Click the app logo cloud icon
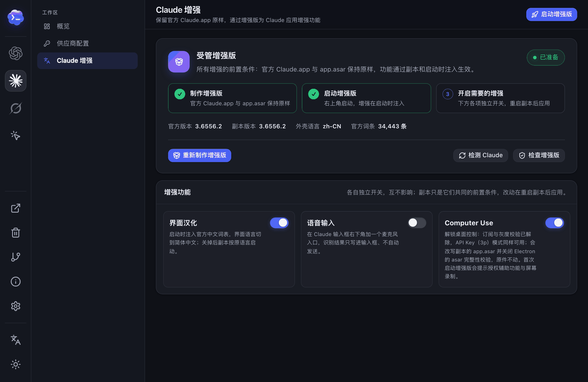The height and width of the screenshot is (382, 588). pos(15,17)
